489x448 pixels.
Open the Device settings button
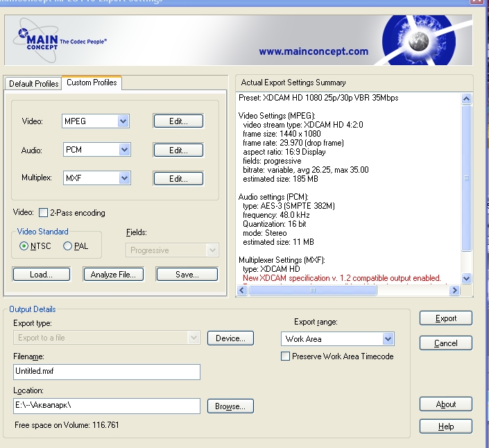tap(230, 338)
